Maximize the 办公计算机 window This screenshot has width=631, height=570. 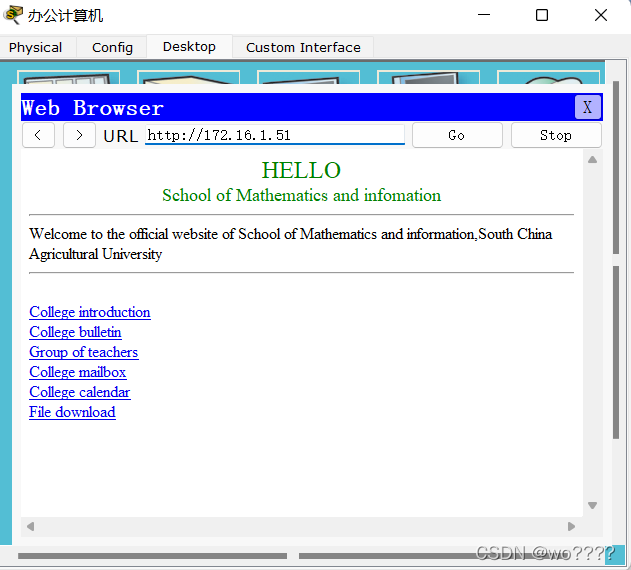(x=542, y=15)
